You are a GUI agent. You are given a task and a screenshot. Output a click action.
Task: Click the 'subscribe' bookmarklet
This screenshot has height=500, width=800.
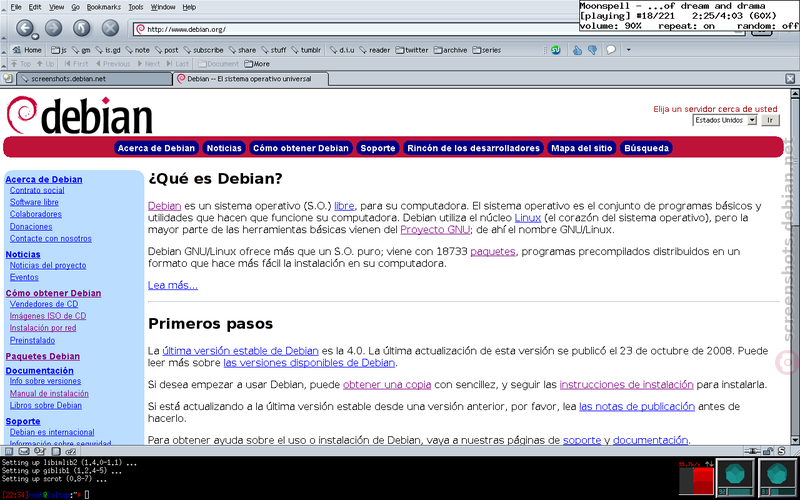click(204, 50)
